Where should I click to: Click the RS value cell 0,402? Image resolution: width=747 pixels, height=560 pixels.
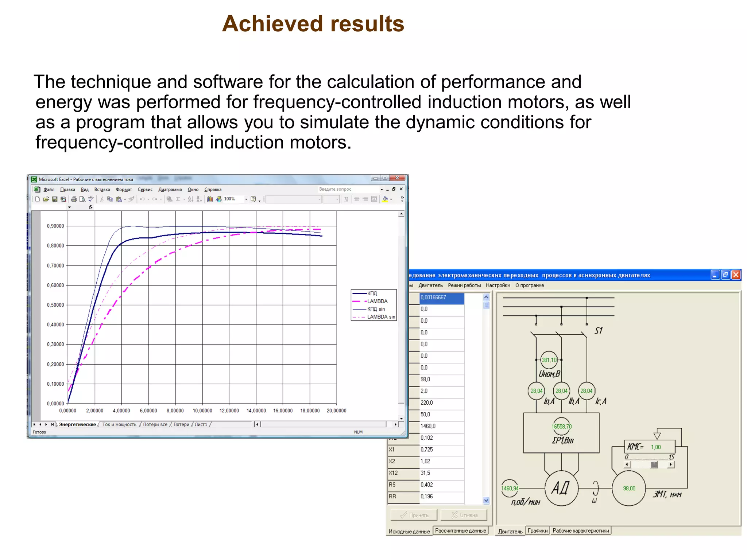click(441, 485)
